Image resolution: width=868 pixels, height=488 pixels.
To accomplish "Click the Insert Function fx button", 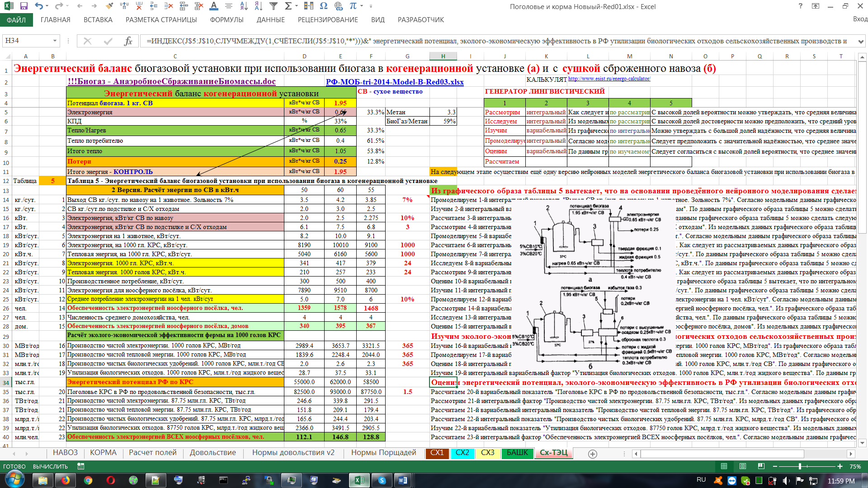I will point(128,41).
